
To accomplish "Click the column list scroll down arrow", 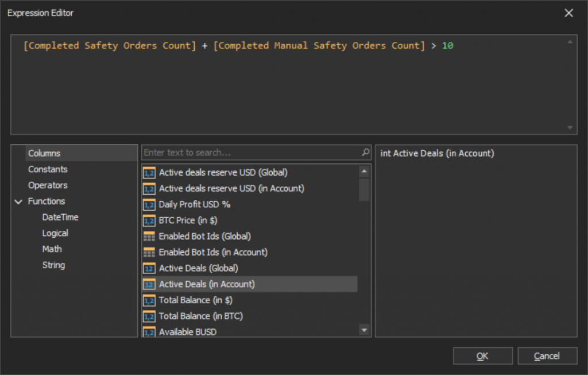I will click(x=363, y=330).
